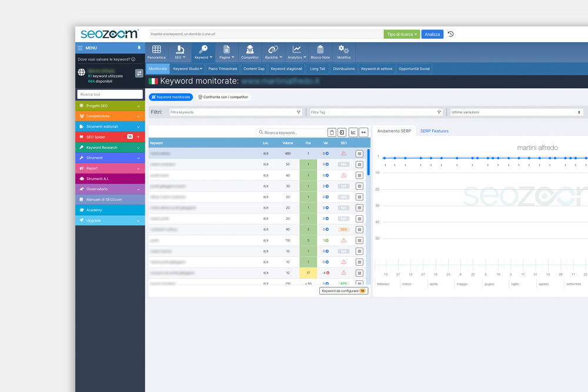Expand the Osservatorio sidebar section

(x=110, y=189)
